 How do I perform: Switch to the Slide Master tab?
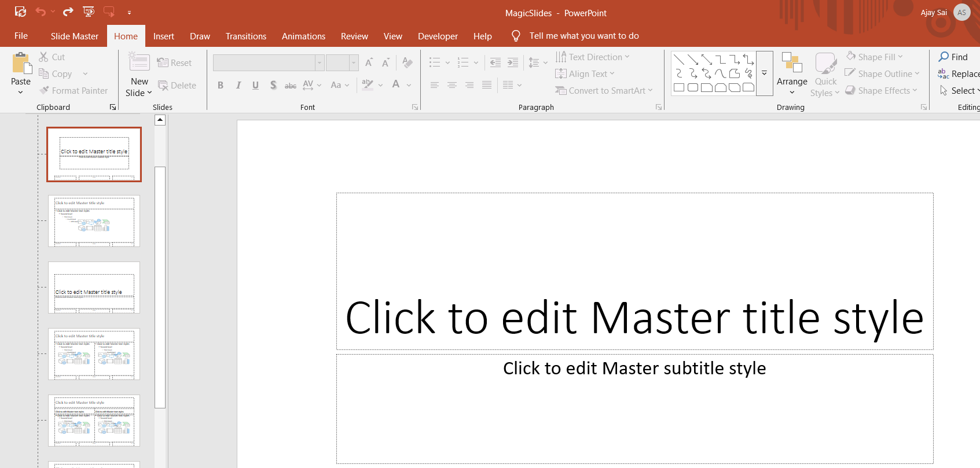(75, 36)
